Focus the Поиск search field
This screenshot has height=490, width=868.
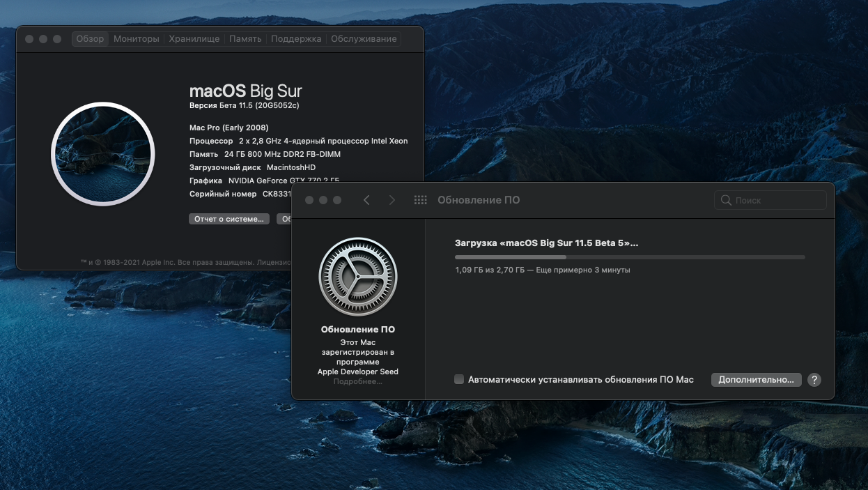pyautogui.click(x=770, y=200)
